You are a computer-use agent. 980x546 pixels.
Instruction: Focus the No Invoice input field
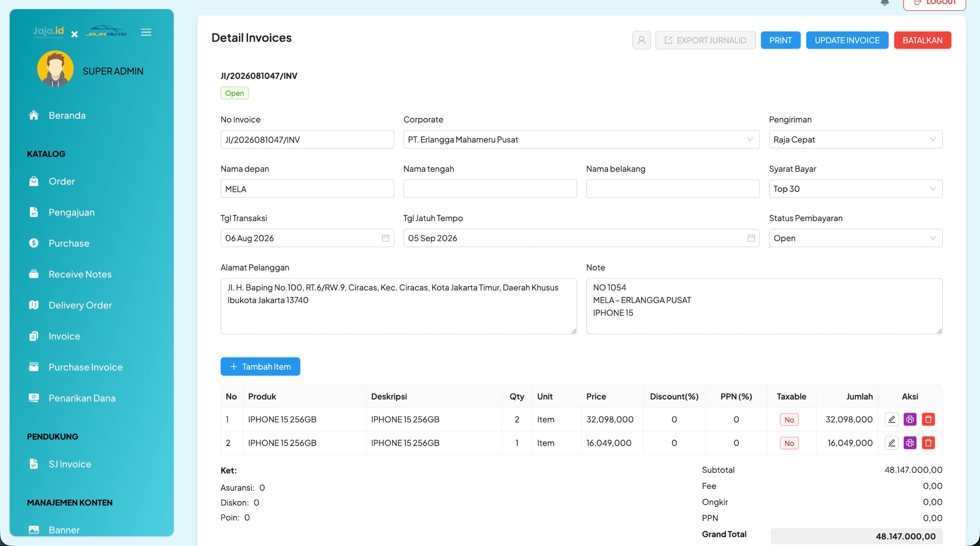coord(307,139)
